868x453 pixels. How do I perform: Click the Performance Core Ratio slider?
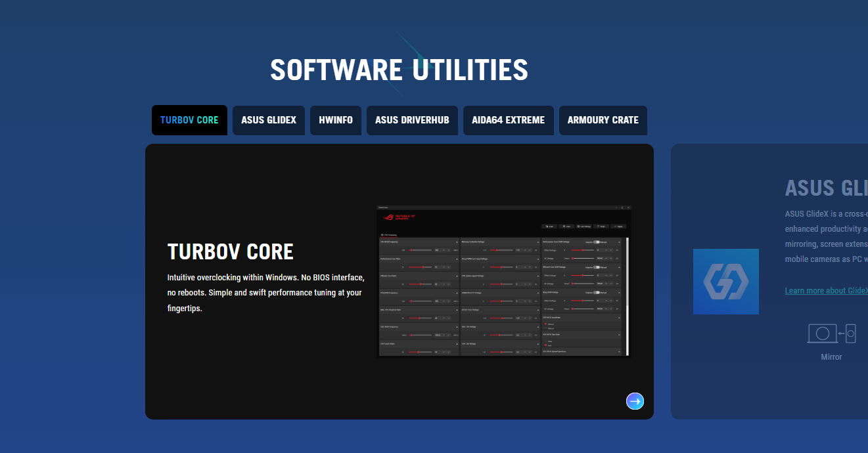click(x=421, y=267)
